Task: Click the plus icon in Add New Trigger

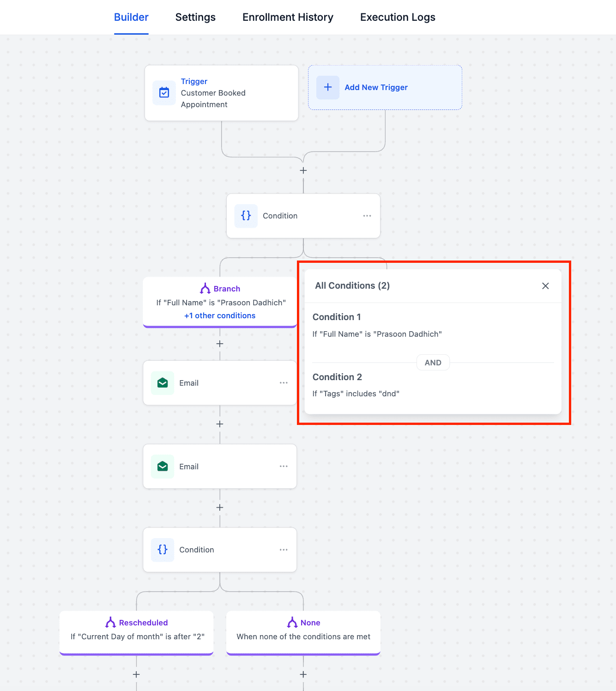Action: click(x=328, y=87)
